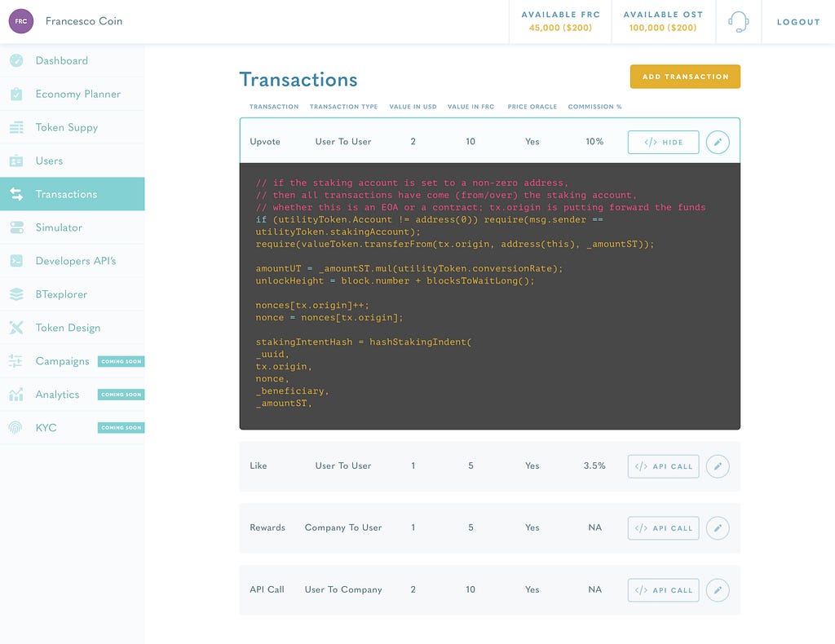
Task: Edit the API Call transaction with pencil icon
Action: pyautogui.click(x=718, y=589)
